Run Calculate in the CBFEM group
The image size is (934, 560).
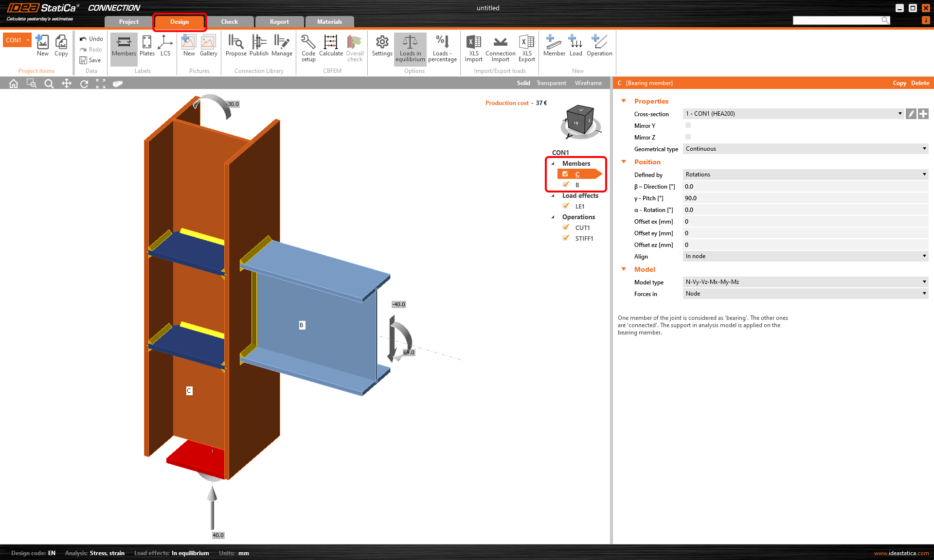tap(331, 48)
